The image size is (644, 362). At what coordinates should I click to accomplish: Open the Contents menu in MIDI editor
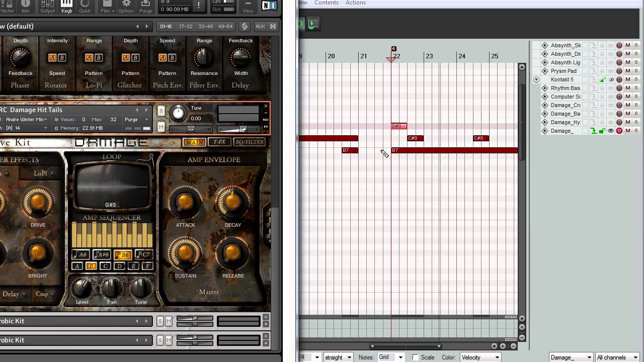327,3
